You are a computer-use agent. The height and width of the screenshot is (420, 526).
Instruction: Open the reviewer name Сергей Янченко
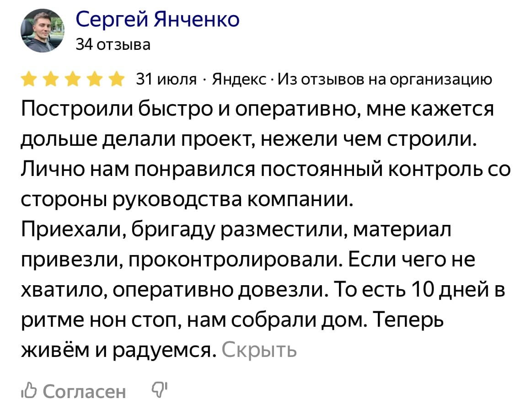(157, 20)
